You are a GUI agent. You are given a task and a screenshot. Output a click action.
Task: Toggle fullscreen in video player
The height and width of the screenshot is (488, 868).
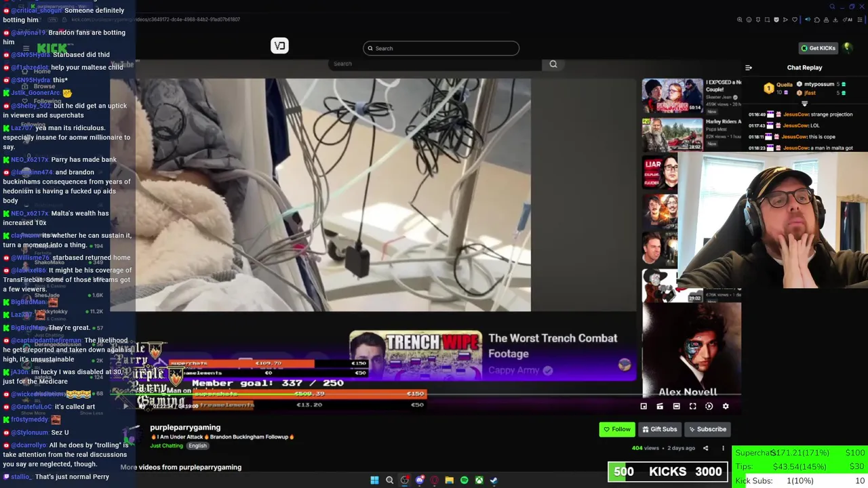point(692,406)
